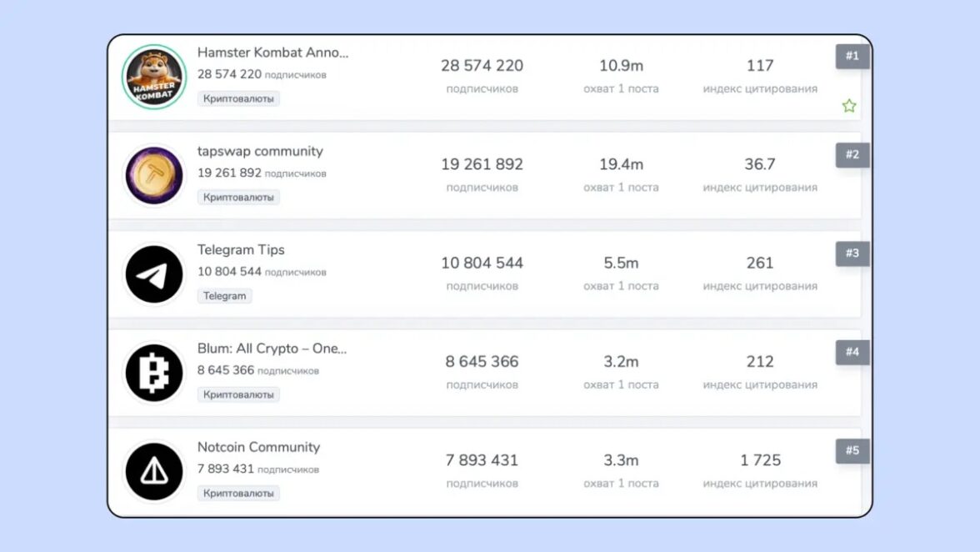Open the Hamster Kombat Announcement channel title
The height and width of the screenshot is (552, 980).
click(272, 53)
